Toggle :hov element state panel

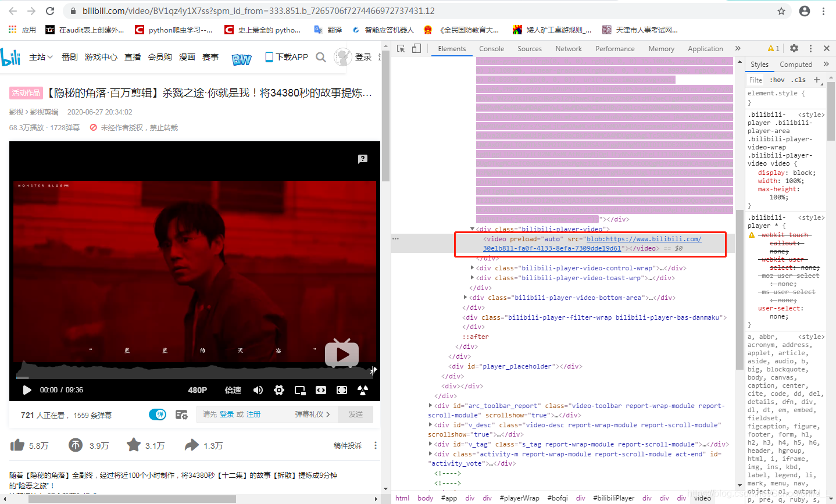click(x=777, y=80)
